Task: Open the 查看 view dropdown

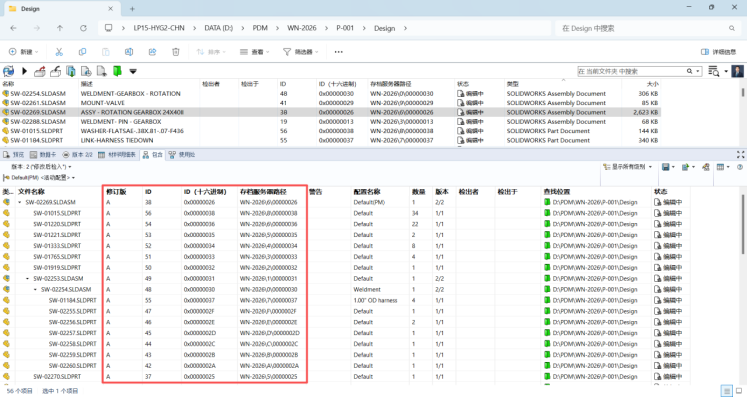Action: [x=255, y=52]
